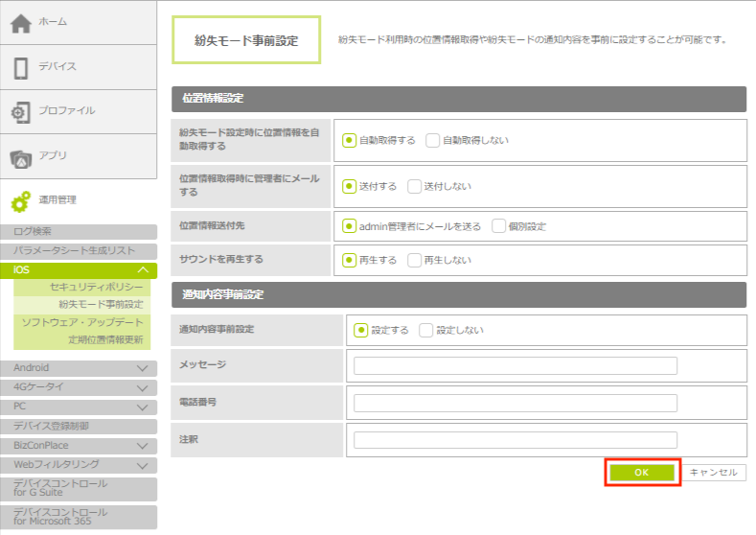Collapse the iOS menu section
The width and height of the screenshot is (756, 535).
pos(143,270)
